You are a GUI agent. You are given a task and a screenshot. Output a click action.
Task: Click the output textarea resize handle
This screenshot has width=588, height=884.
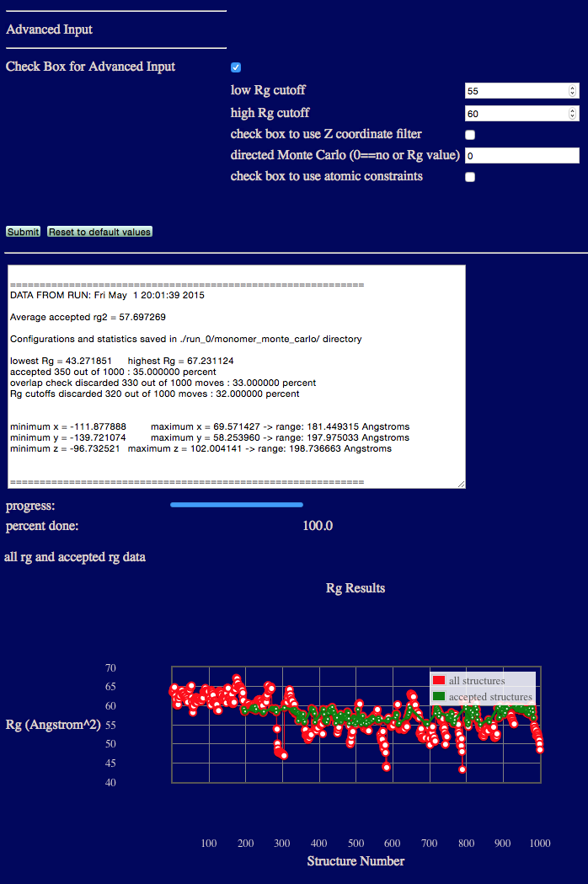(x=461, y=485)
